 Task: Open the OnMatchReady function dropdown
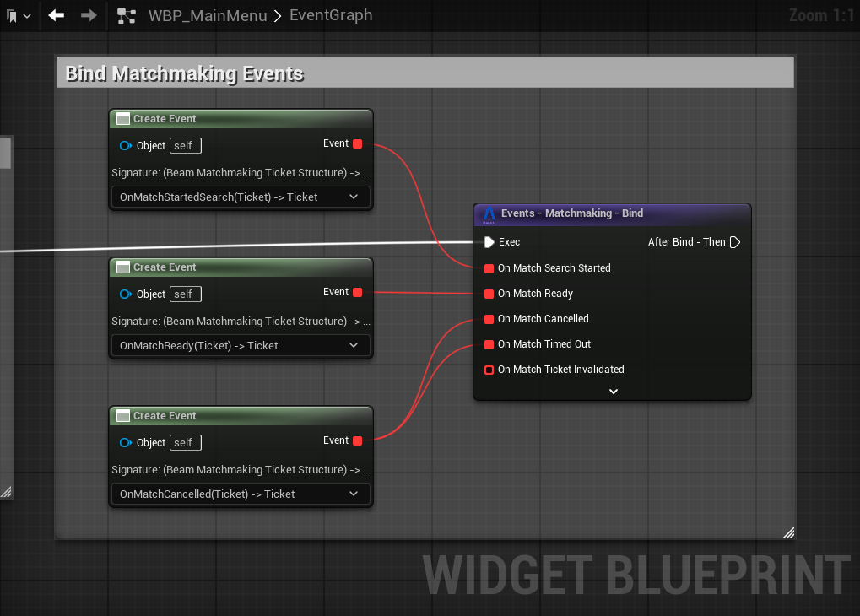point(241,346)
